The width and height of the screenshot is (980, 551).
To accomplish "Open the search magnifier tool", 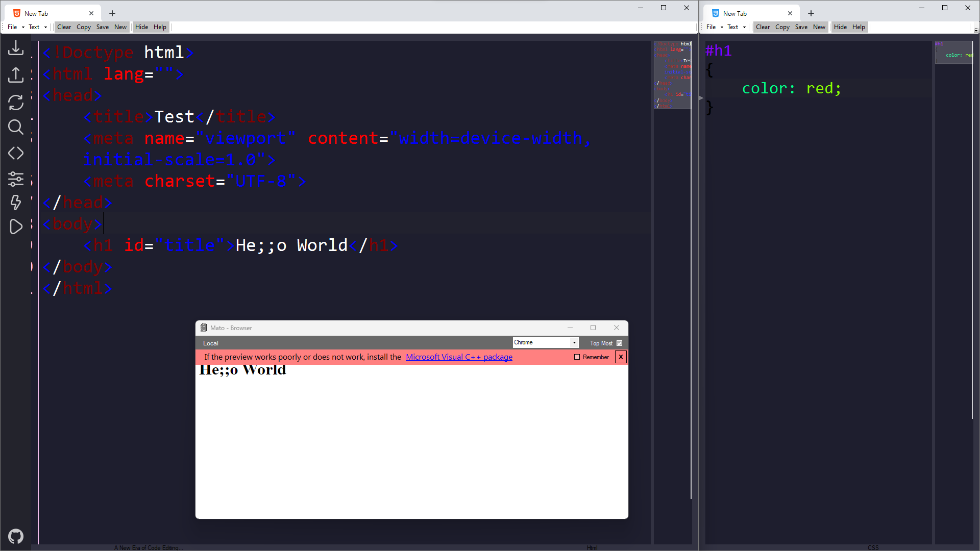I will tap(16, 127).
